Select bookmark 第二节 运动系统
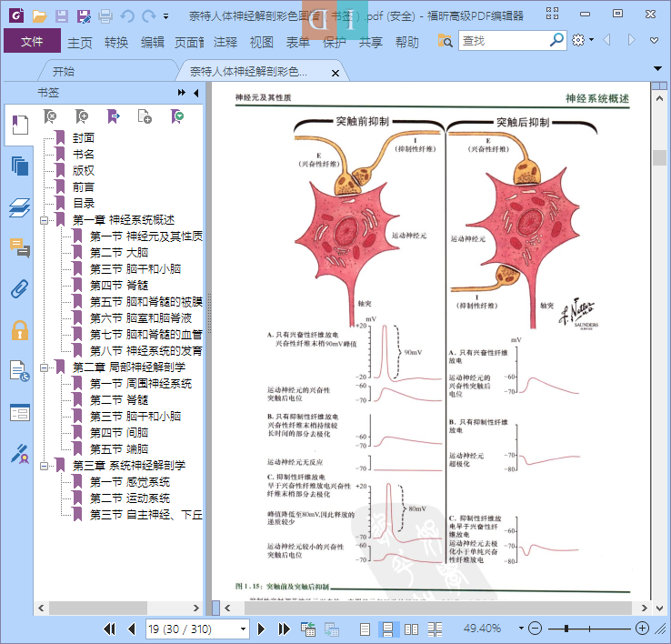Screen dimensions: 671x644 coord(130,498)
